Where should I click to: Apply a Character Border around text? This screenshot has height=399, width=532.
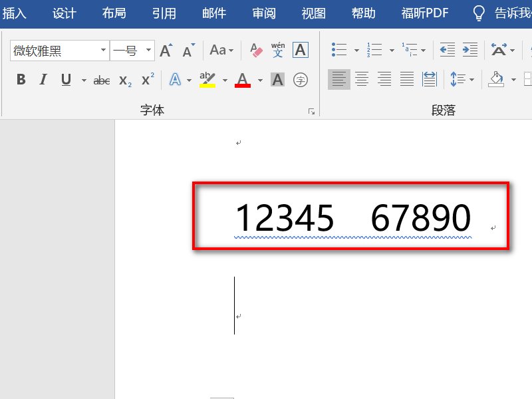[x=301, y=49]
